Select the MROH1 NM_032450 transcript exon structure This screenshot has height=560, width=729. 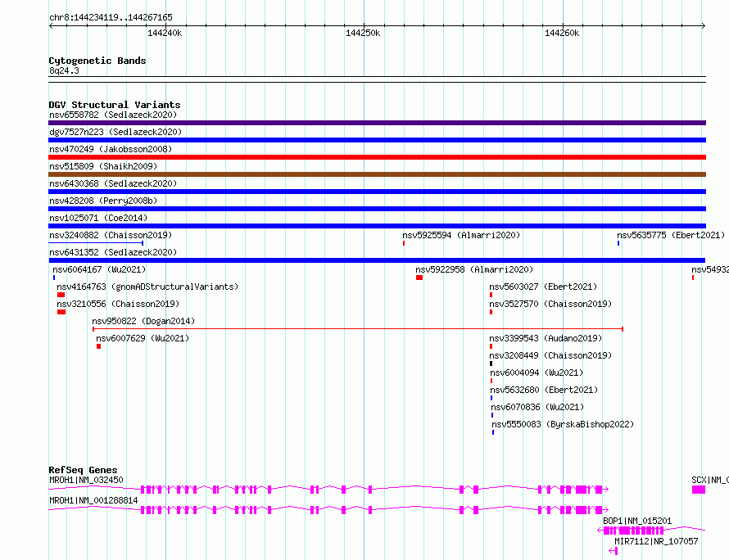click(x=328, y=490)
